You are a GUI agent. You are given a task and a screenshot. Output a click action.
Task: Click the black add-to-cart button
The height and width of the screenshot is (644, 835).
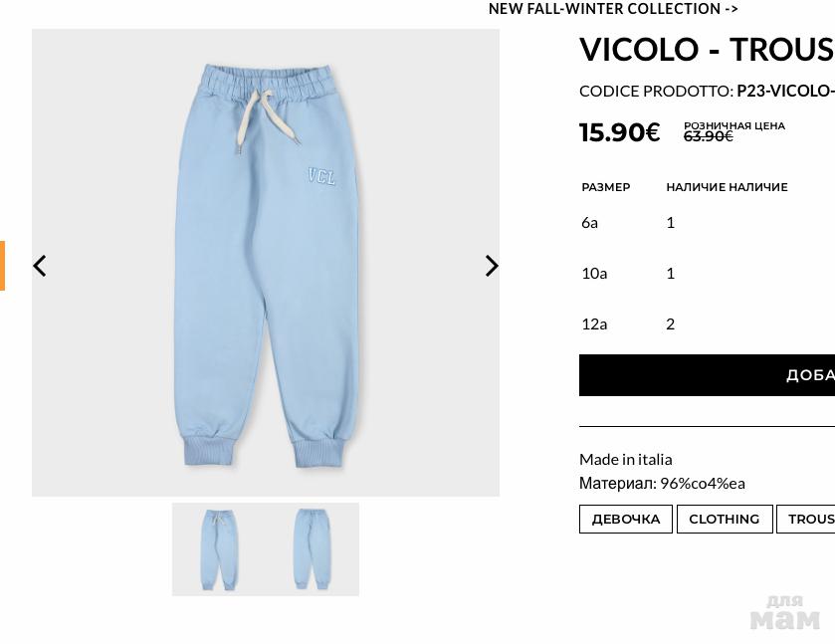pos(708,375)
